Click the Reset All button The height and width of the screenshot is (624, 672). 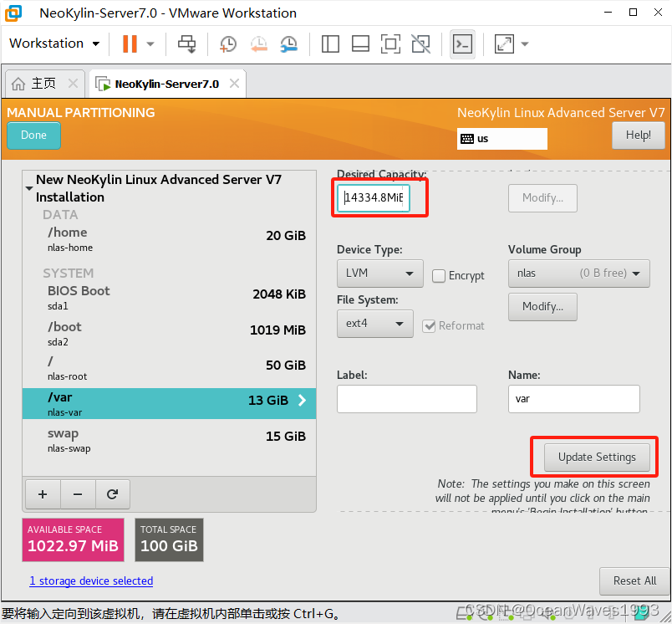[x=634, y=581]
